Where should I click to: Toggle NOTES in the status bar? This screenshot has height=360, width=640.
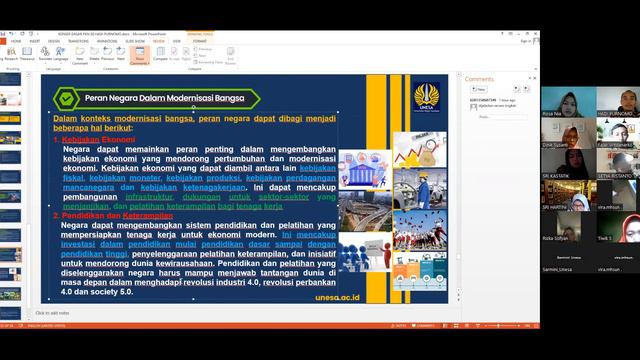[x=398, y=326]
